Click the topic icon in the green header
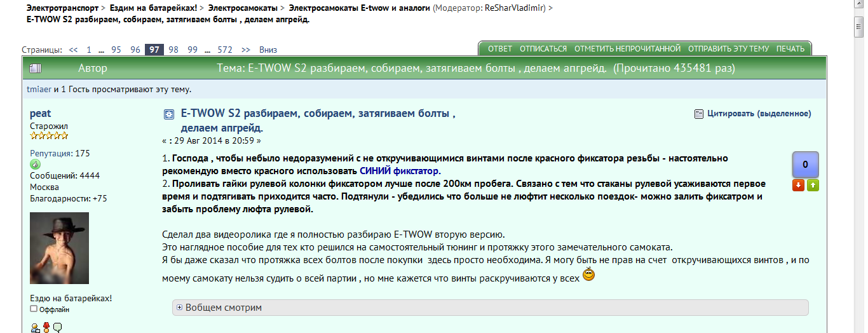Image resolution: width=868 pixels, height=333 pixels. coord(35,68)
